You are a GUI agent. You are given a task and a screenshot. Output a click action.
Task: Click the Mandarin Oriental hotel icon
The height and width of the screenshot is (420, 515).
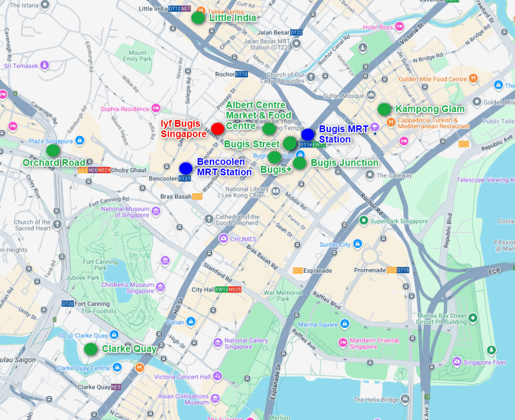342,343
